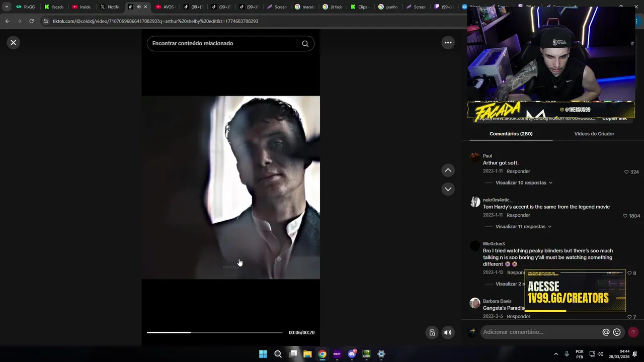Viewport: 644px width, 362px height.
Task: Click the Chrome taskbar icon
Action: coord(322,354)
